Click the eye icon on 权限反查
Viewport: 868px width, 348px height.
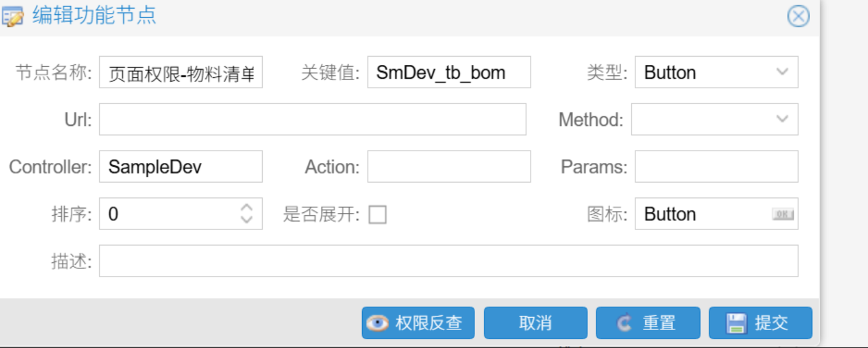(377, 323)
